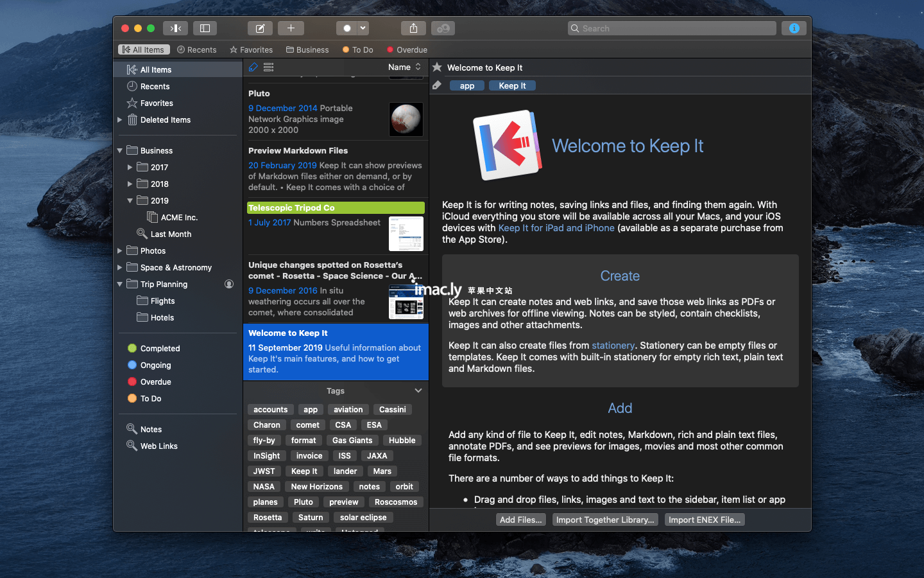Filter by the New Horizons tag
The image size is (924, 578).
click(x=316, y=487)
